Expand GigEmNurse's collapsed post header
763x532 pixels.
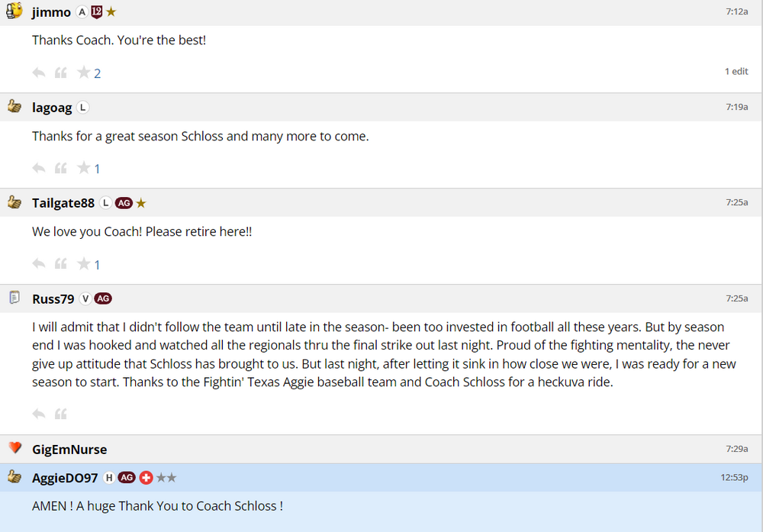tap(381, 449)
